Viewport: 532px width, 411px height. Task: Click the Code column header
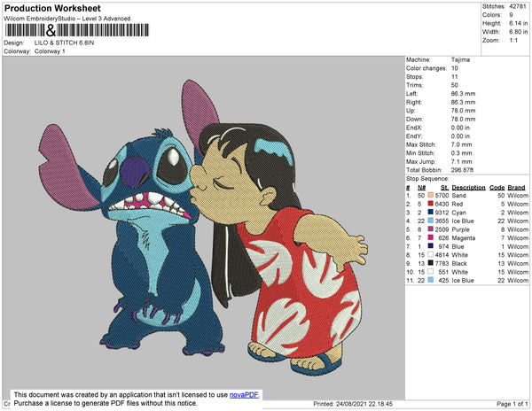[497, 188]
